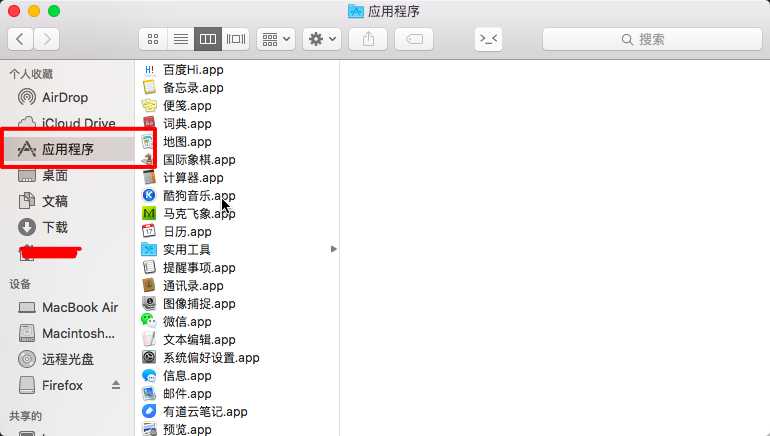The height and width of the screenshot is (436, 770).
Task: Select 地图.app icon
Action: coord(149,141)
